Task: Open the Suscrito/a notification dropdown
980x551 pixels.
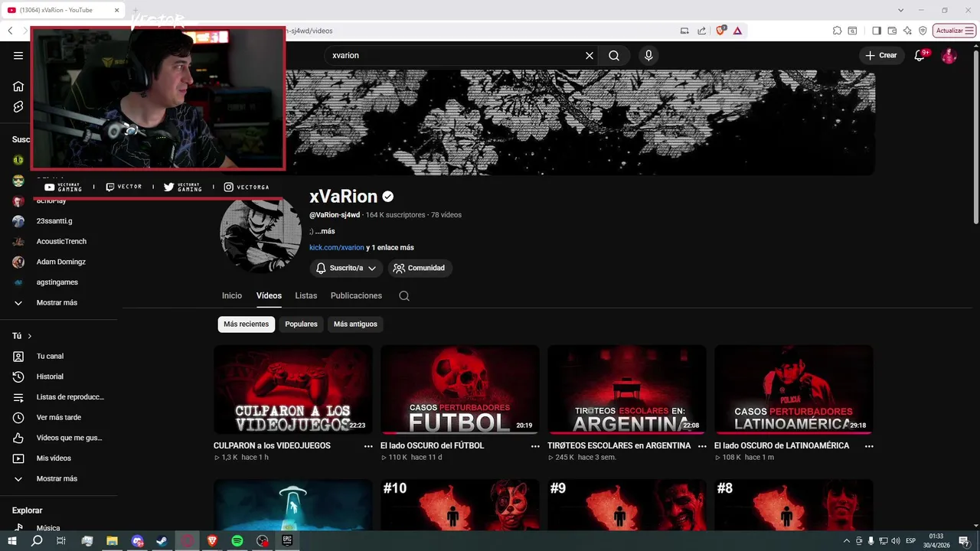Action: point(346,268)
